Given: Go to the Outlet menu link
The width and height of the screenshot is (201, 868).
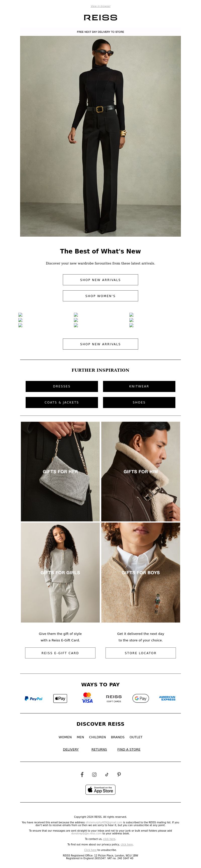Looking at the screenshot, I should 136,737.
